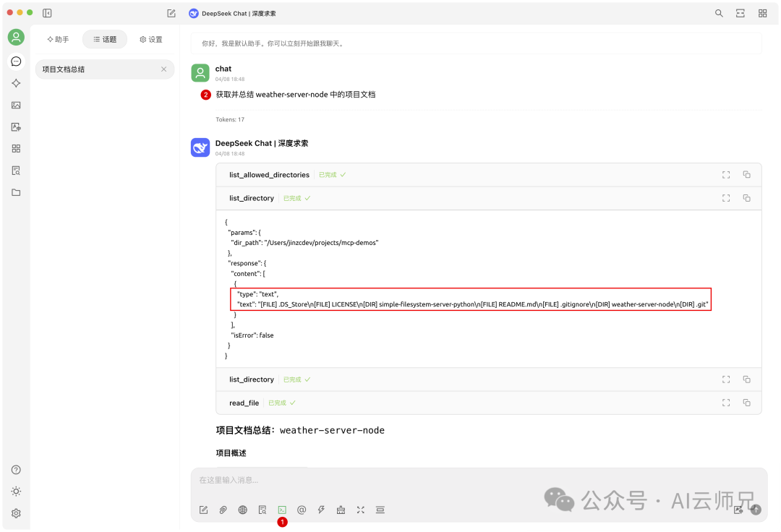Switch to the 设置 tab
The height and width of the screenshot is (532, 781).
[151, 39]
